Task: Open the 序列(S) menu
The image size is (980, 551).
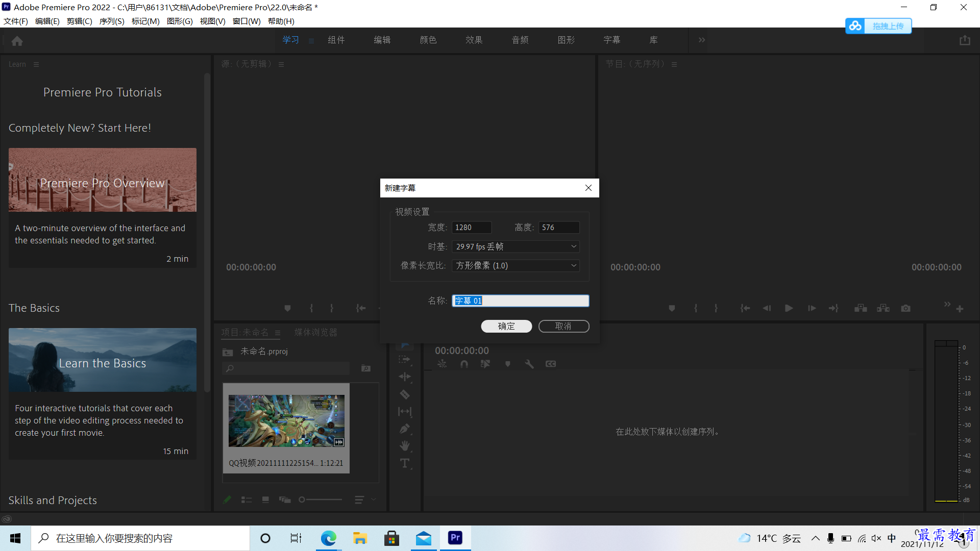Action: click(112, 21)
